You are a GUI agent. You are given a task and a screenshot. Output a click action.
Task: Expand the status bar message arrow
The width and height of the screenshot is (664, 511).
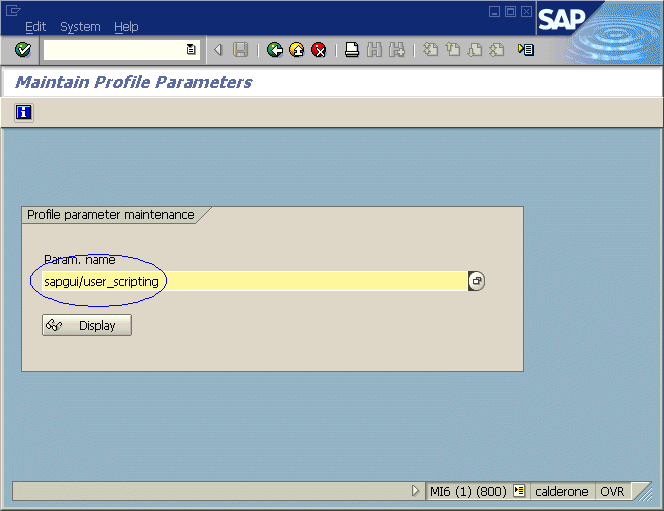pos(417,491)
